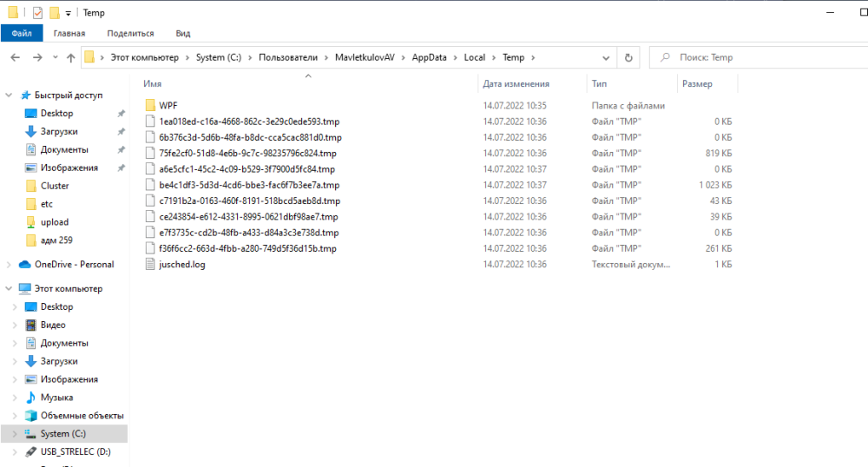Image resolution: width=868 pixels, height=467 pixels.
Task: Collapse Этот компьютер tree node
Action: pos(9,289)
